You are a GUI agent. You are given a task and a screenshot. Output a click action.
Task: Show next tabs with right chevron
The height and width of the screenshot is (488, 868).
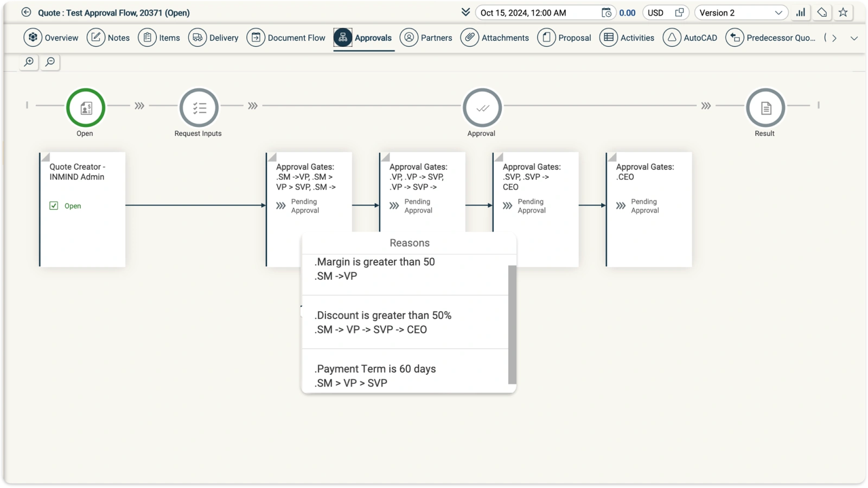click(x=834, y=38)
